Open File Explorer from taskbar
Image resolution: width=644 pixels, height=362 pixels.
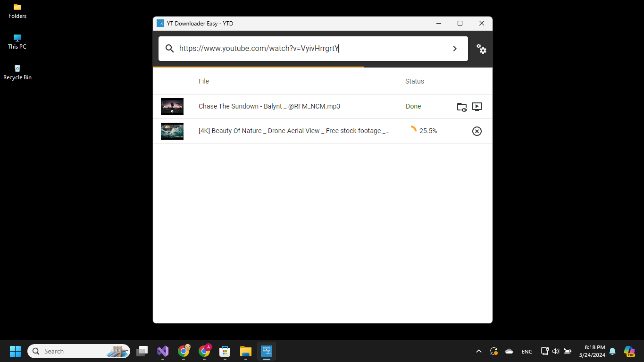pyautogui.click(x=246, y=351)
